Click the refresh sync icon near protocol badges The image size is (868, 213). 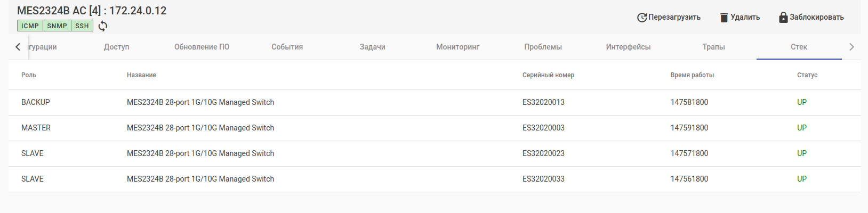pos(103,26)
